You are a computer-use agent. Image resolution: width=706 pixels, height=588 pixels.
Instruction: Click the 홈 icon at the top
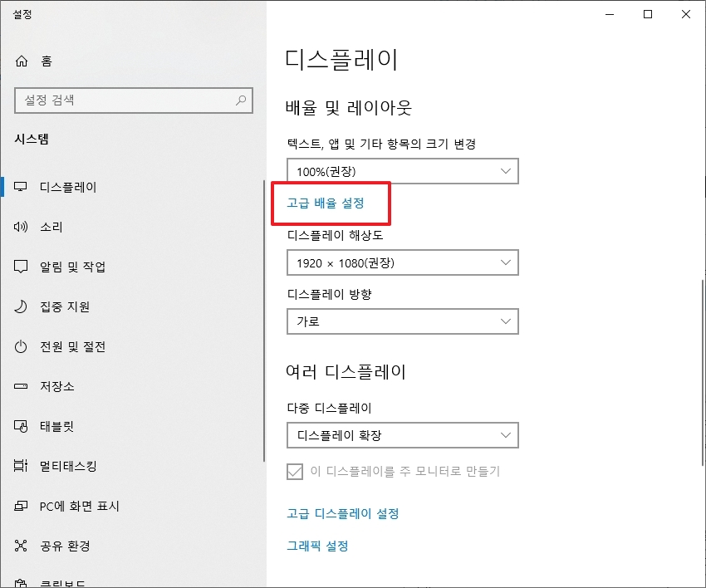20,61
